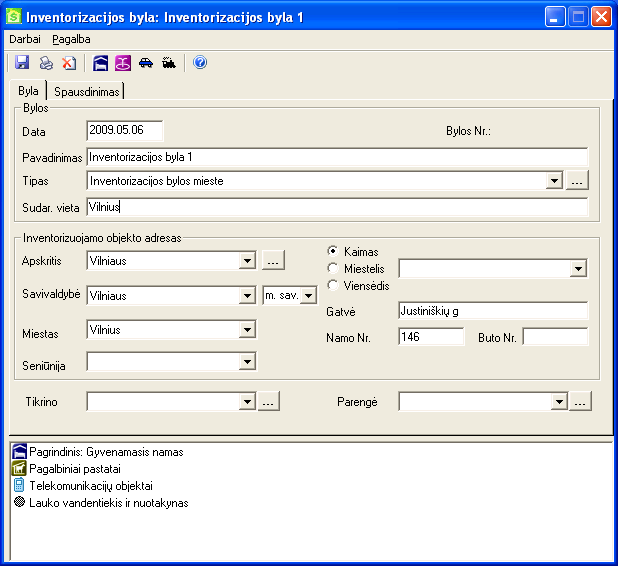Screen dimensions: 618x566
Task: Select the Viensėdis radio button
Action: tap(333, 285)
